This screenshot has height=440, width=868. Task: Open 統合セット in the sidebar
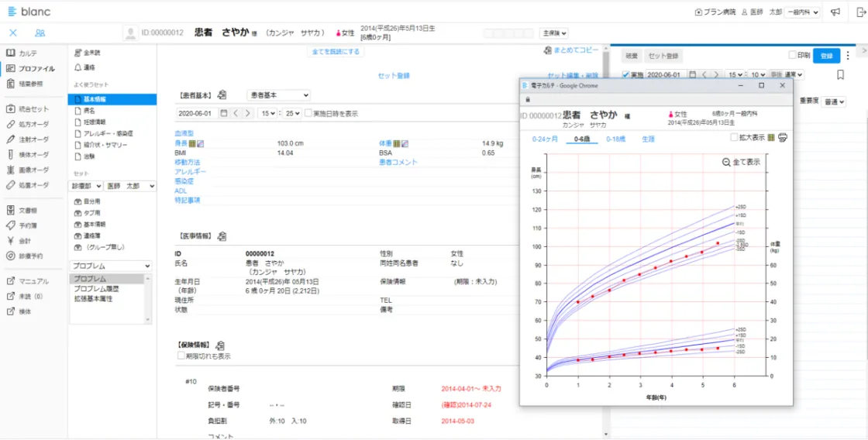28,109
